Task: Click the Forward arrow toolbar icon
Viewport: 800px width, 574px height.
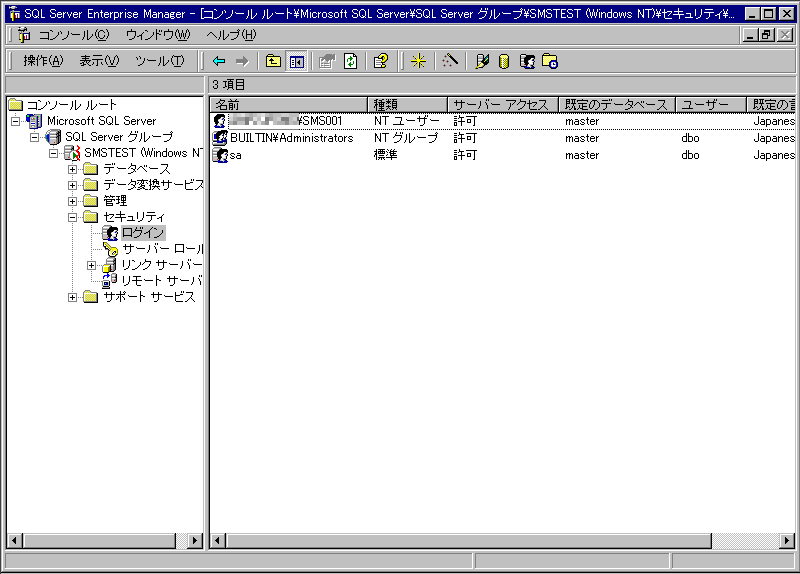Action: pyautogui.click(x=242, y=61)
